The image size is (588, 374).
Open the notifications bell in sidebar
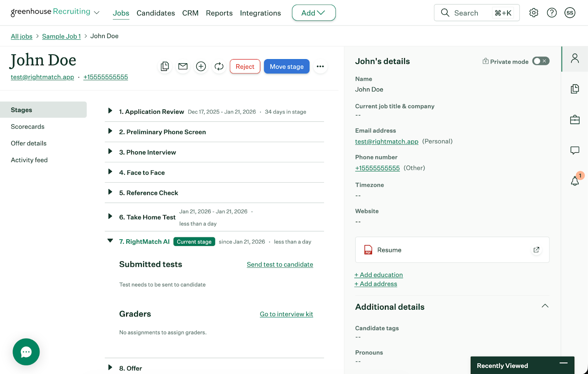click(575, 181)
